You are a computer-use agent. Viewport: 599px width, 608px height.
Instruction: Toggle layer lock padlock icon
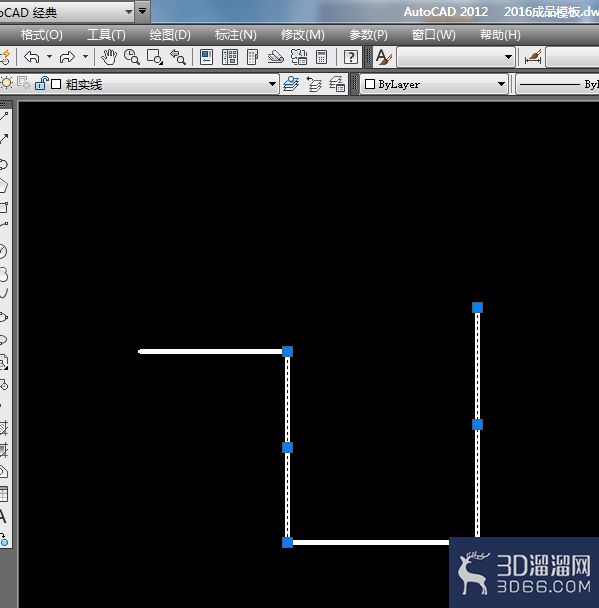coord(41,83)
